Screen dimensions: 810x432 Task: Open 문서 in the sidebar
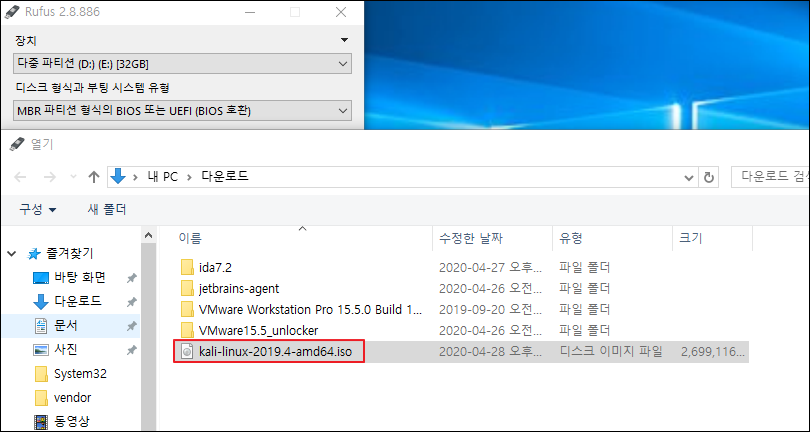tap(66, 326)
